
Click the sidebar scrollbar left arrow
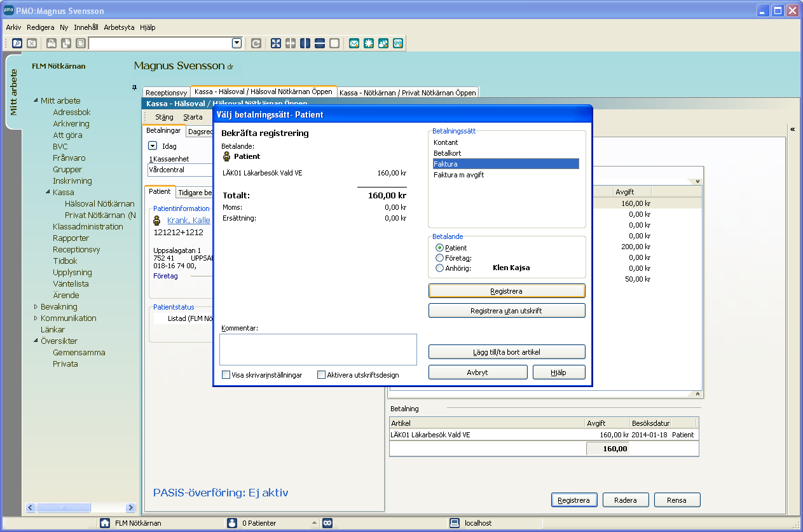click(31, 508)
